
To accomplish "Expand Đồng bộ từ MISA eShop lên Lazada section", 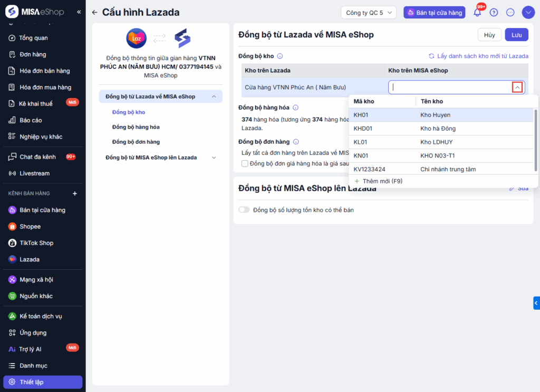I will tap(214, 158).
